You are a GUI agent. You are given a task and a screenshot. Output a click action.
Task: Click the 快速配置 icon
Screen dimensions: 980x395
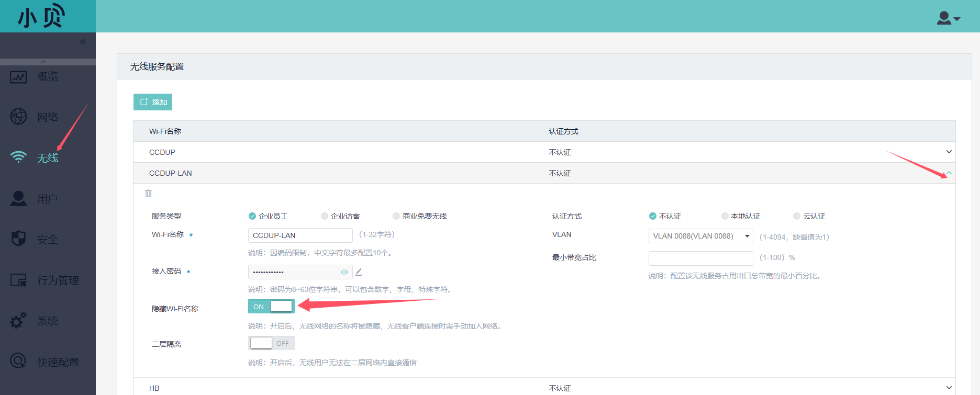click(x=18, y=361)
